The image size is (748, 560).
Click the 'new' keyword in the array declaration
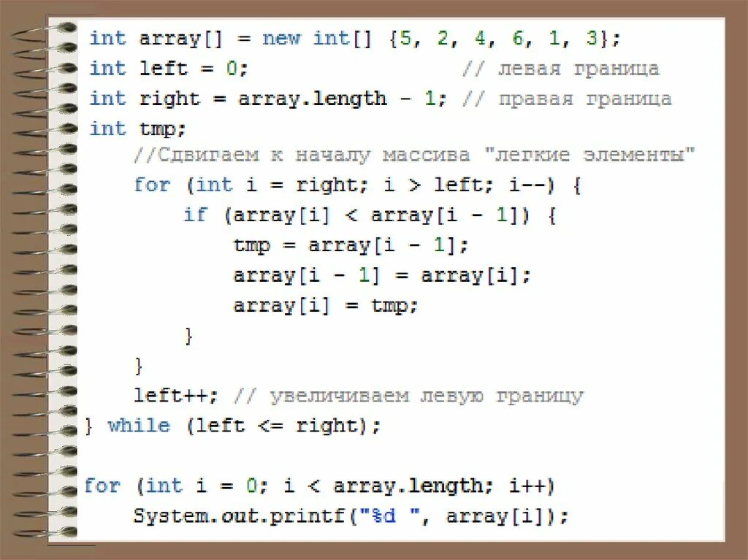[281, 38]
